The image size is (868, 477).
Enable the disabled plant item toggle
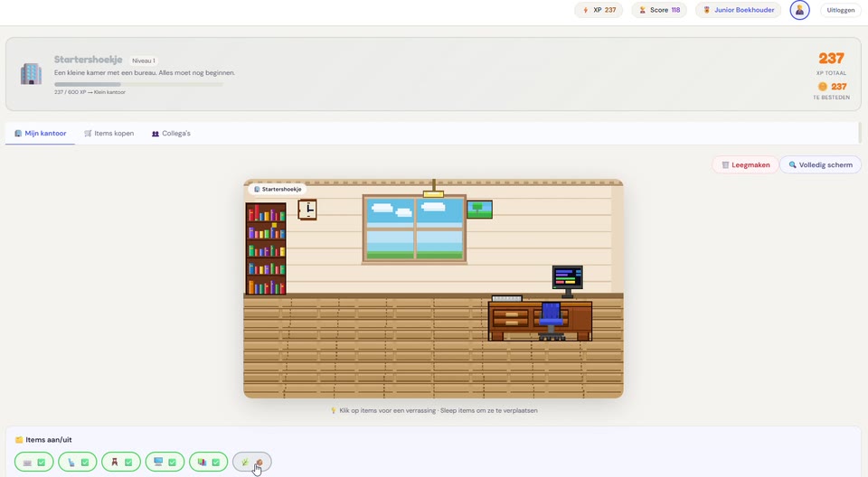tap(252, 462)
